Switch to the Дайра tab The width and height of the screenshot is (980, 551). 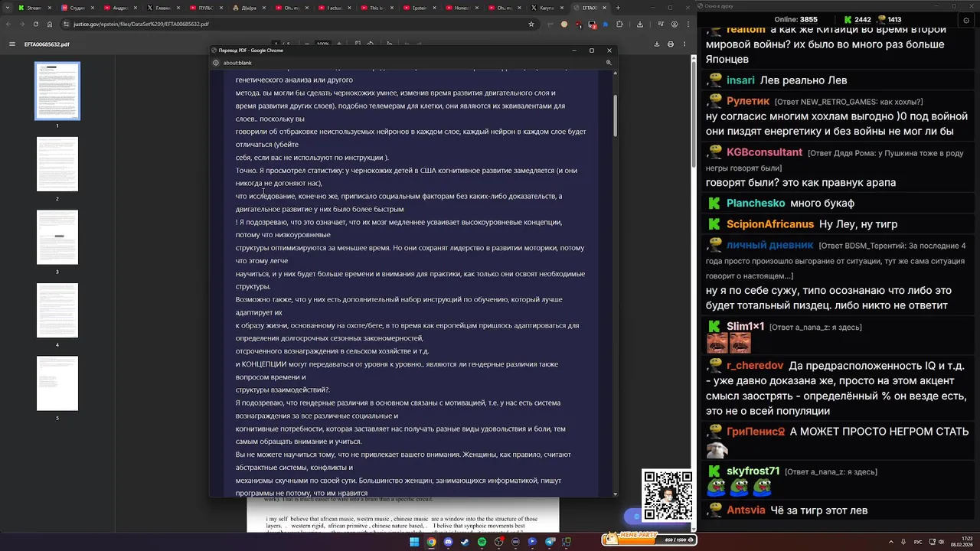pos(249,8)
